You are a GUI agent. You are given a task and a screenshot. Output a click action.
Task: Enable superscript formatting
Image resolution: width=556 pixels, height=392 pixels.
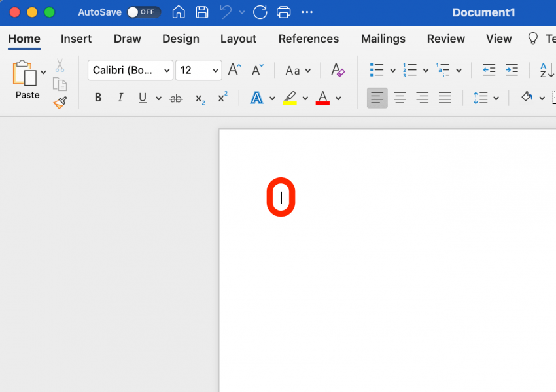coord(222,96)
